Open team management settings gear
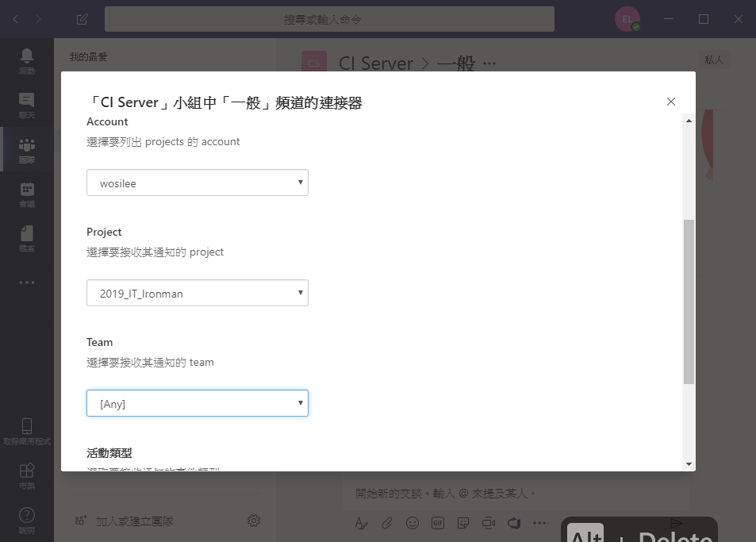This screenshot has width=756, height=542. pyautogui.click(x=254, y=521)
